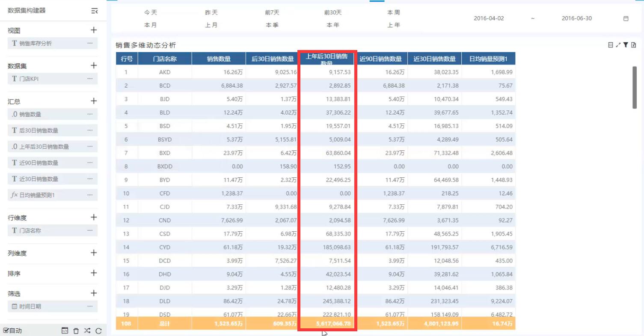The width and height of the screenshot is (644, 336).
Task: Click the funnel filter icon above the report
Action: 626,45
